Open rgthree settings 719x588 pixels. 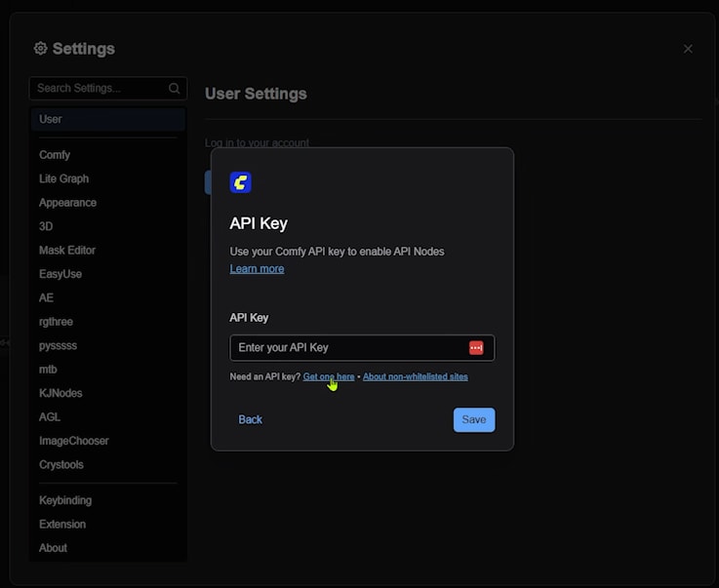[x=108, y=322]
